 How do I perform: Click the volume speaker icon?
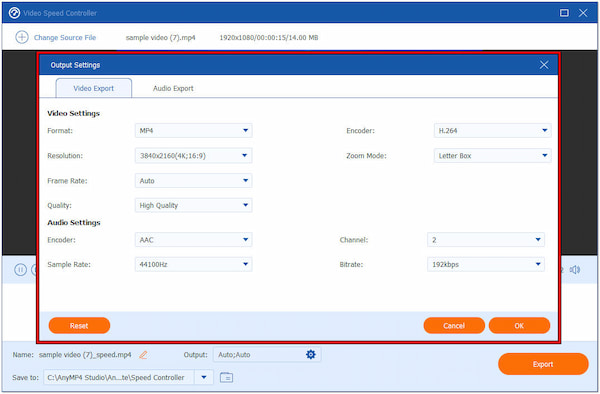click(x=575, y=270)
